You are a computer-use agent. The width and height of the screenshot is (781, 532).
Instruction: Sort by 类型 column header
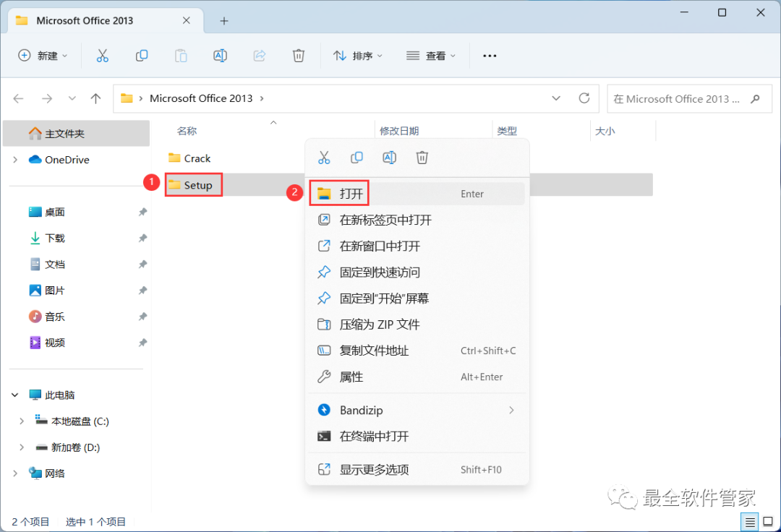tap(507, 131)
